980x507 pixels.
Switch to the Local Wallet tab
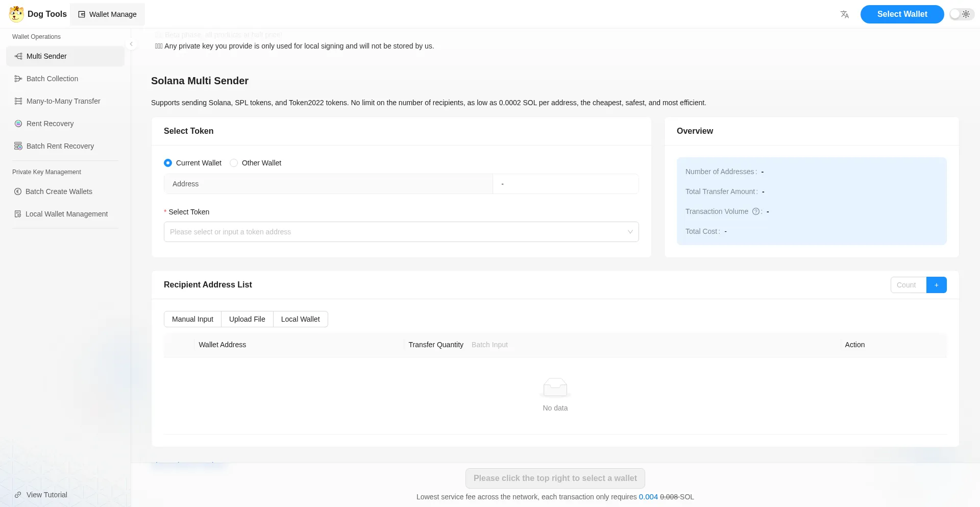[x=300, y=319]
